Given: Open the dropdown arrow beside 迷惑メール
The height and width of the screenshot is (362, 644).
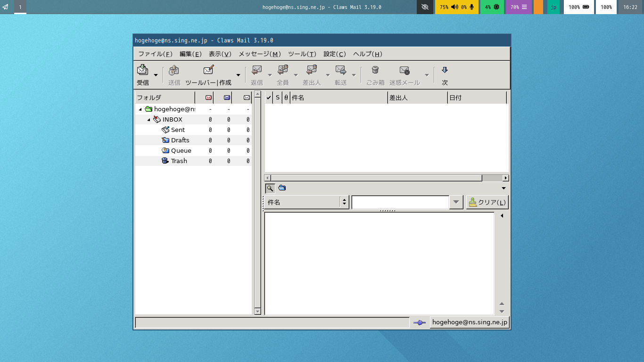Looking at the screenshot, I should click(427, 75).
